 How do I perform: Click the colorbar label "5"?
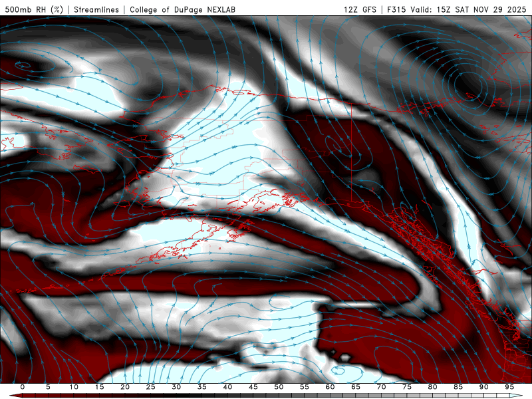[48, 387]
